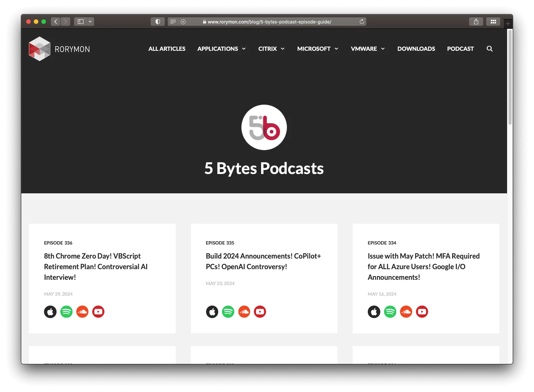Go forward with Safari forward arrow

coord(65,22)
